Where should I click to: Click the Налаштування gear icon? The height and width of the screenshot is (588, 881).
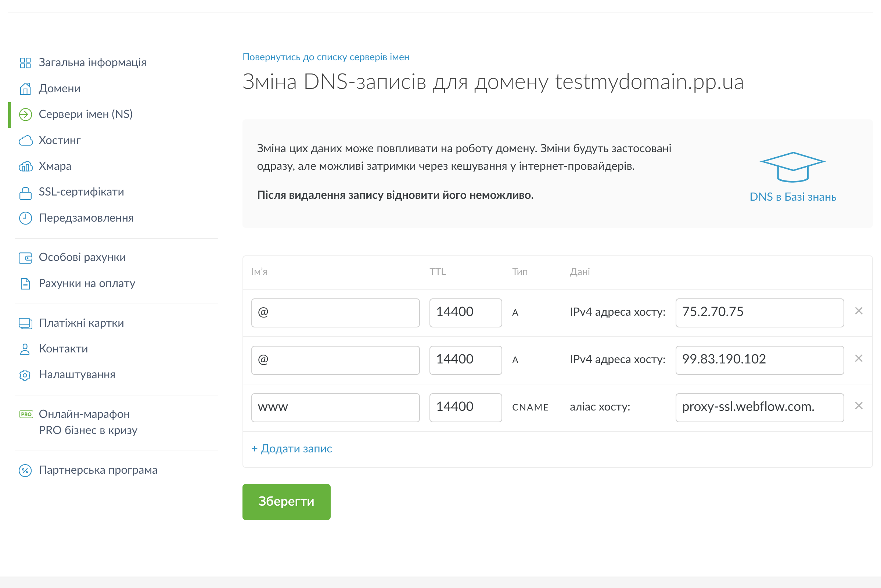(25, 374)
